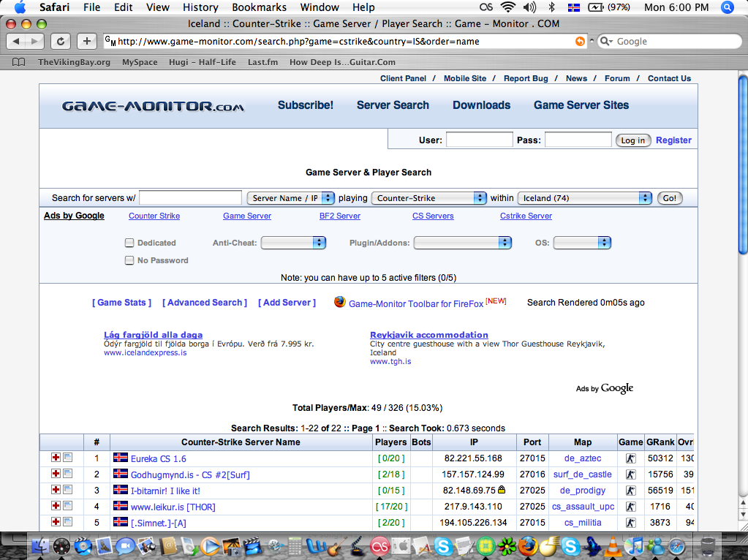748x560 pixels.
Task: Click the [17/20] players count
Action: [391, 507]
